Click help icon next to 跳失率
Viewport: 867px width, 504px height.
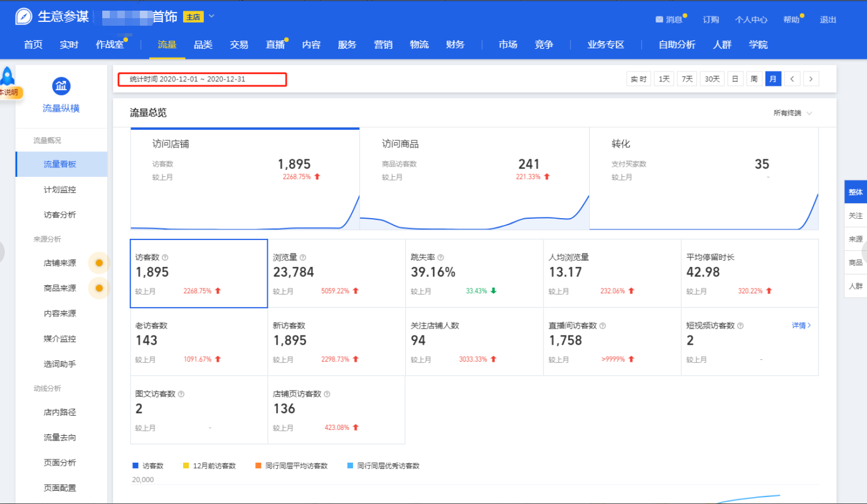440,258
